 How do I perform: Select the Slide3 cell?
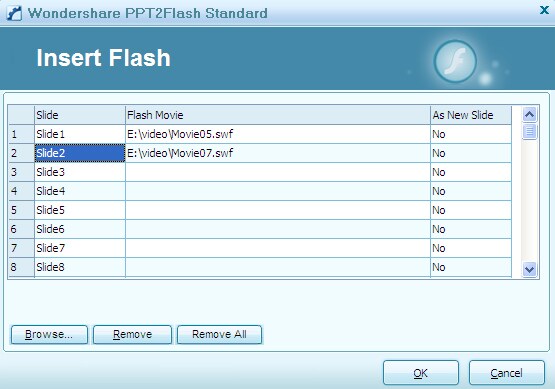(80, 172)
